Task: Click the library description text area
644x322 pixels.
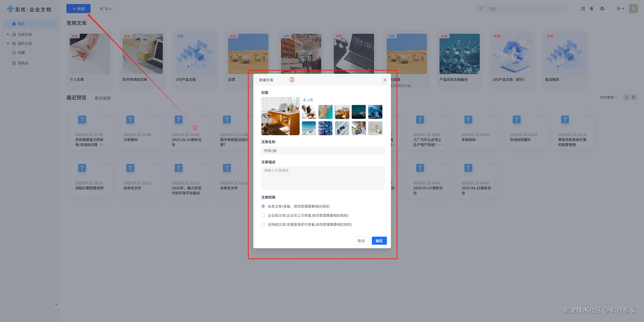Action: [x=323, y=178]
